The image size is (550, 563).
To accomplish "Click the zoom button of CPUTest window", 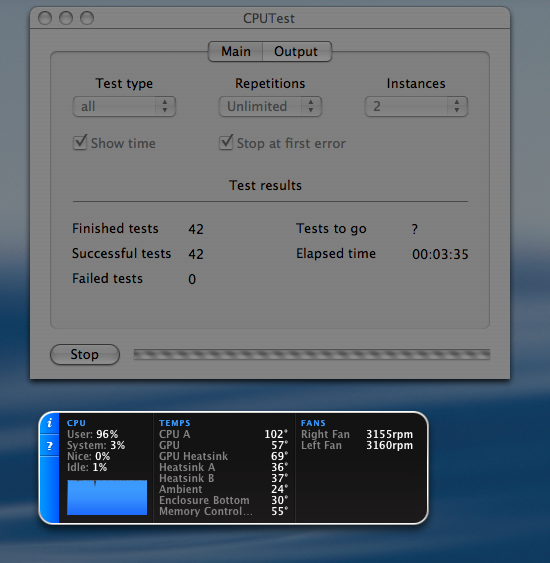I will (87, 18).
